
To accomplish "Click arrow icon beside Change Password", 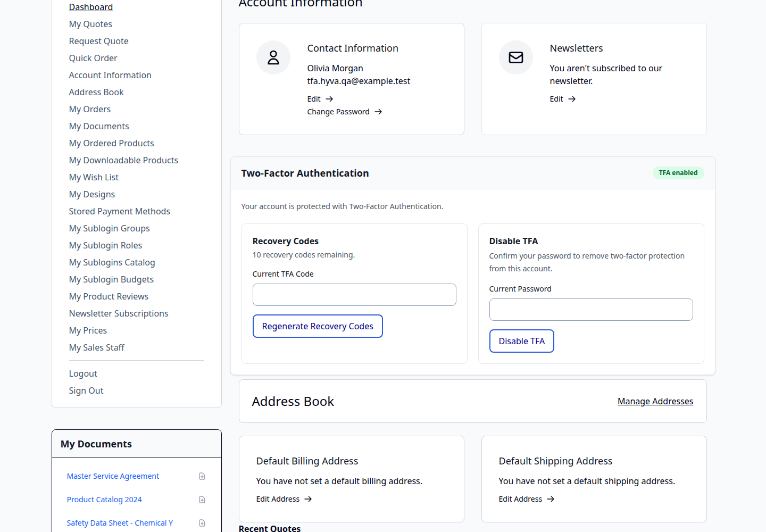I will (x=378, y=112).
